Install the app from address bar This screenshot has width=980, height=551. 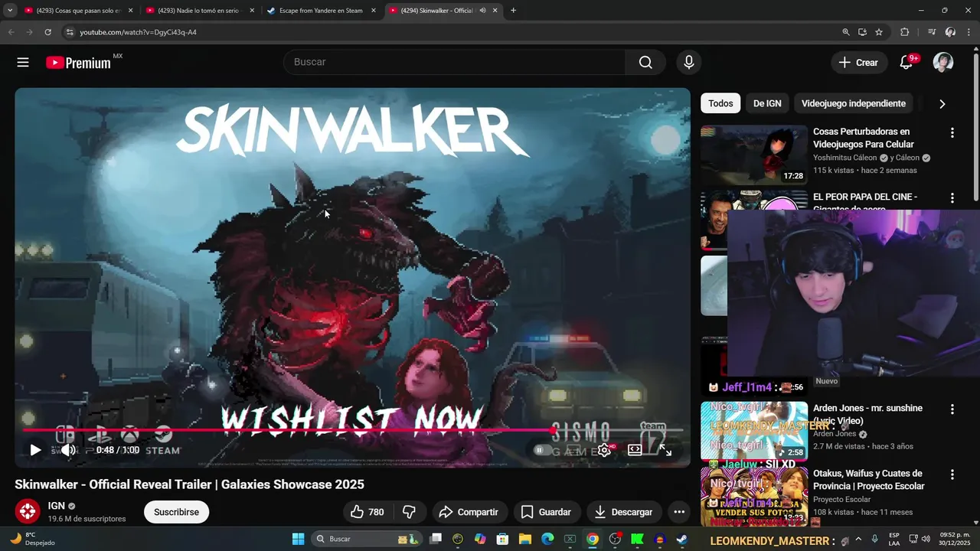click(862, 32)
